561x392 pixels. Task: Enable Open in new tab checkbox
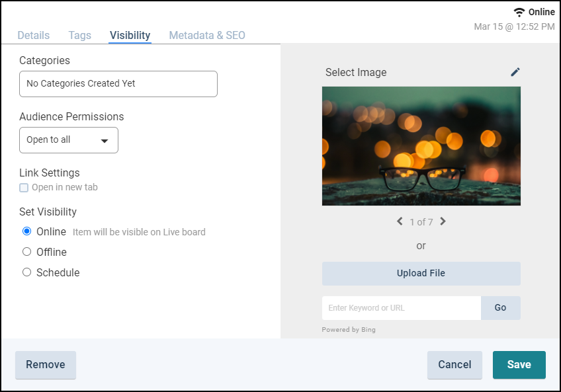point(24,188)
